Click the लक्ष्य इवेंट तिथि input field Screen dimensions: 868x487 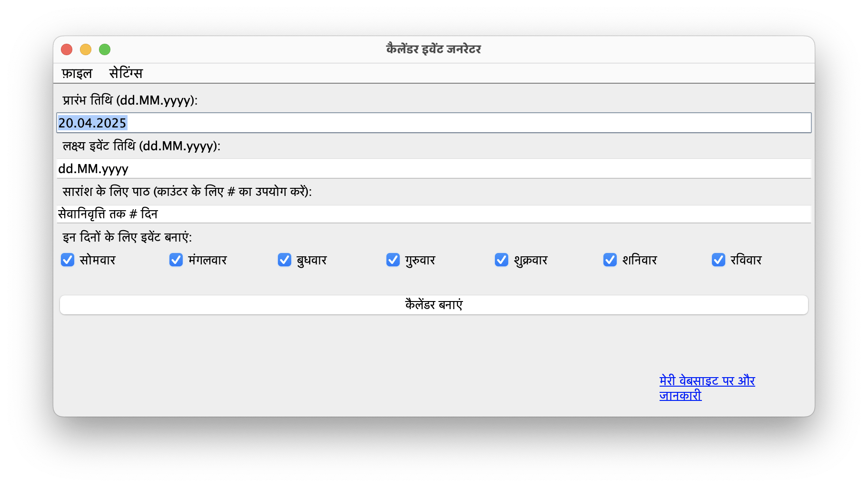coord(434,168)
